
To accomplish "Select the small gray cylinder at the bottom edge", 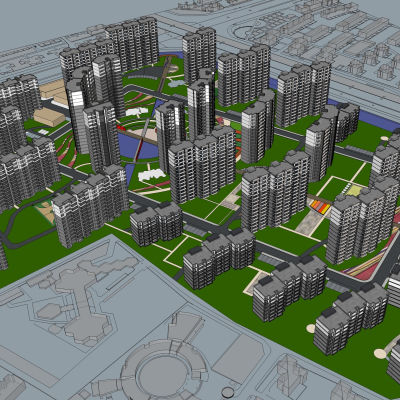I will 228,392.
